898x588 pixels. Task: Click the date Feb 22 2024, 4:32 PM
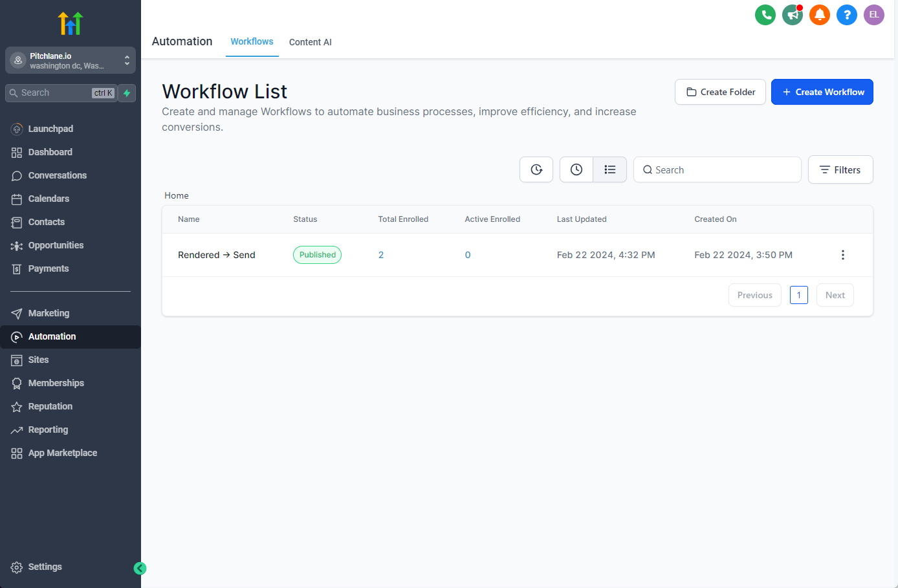606,255
